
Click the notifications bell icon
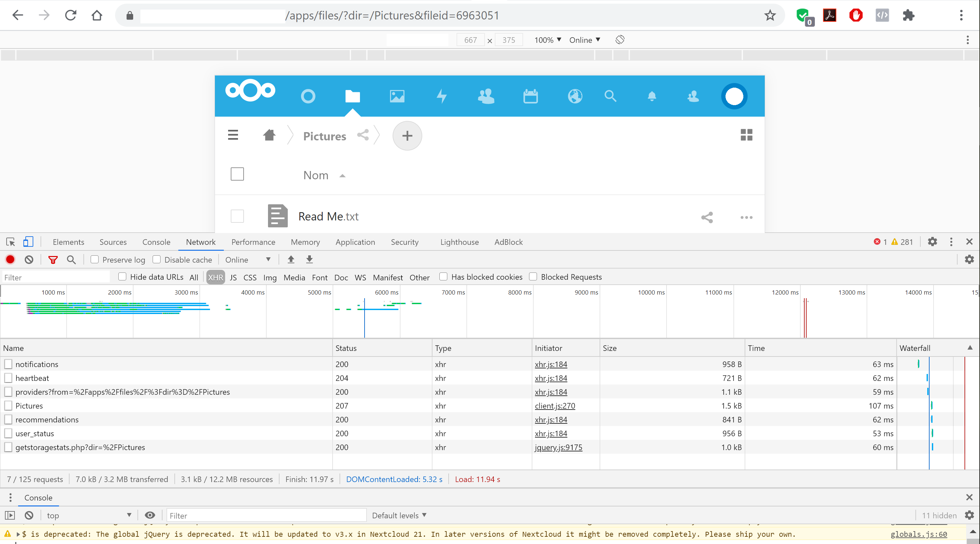point(652,96)
